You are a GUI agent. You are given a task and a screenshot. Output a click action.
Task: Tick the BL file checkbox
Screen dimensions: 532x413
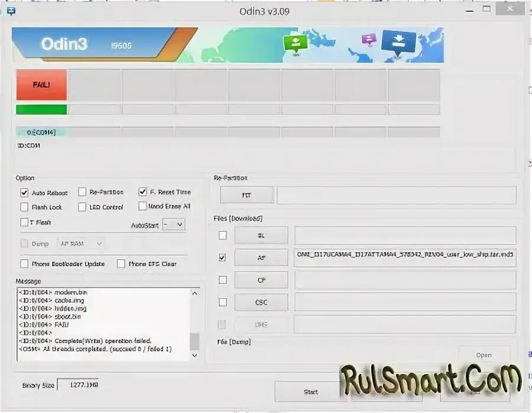[223, 235]
